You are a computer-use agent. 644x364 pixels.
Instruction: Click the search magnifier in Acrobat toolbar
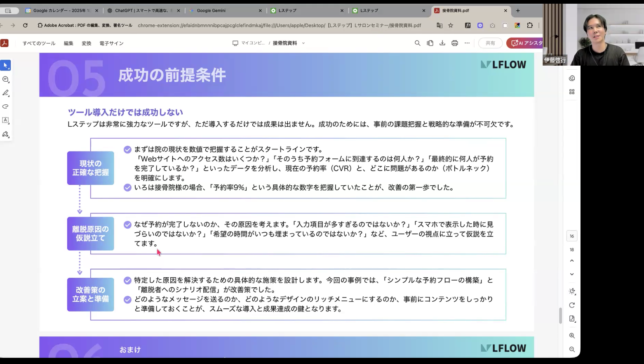pyautogui.click(x=417, y=43)
